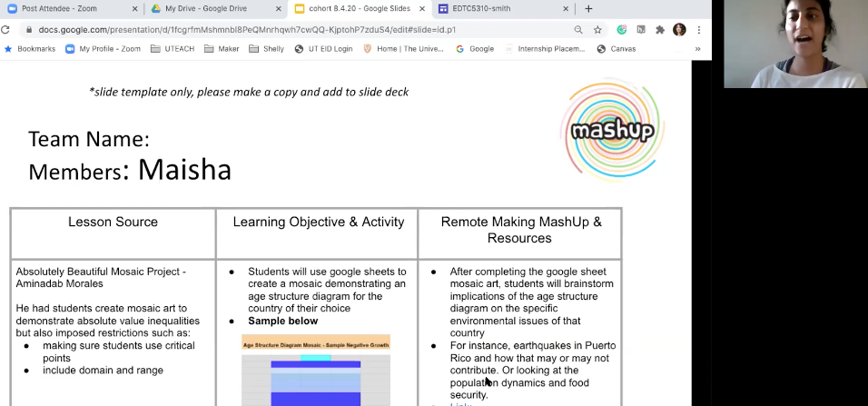
Task: Switch to My Drive - Google Drive tab
Action: pos(215,9)
